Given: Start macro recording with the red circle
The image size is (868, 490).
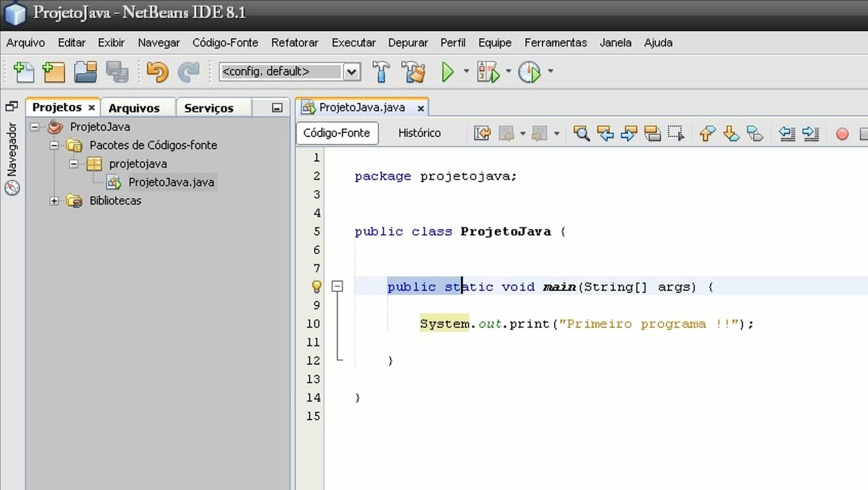Looking at the screenshot, I should tap(842, 133).
